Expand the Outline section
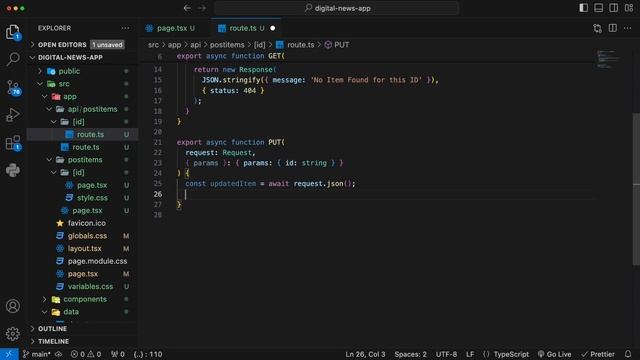640x360 pixels. point(82,329)
